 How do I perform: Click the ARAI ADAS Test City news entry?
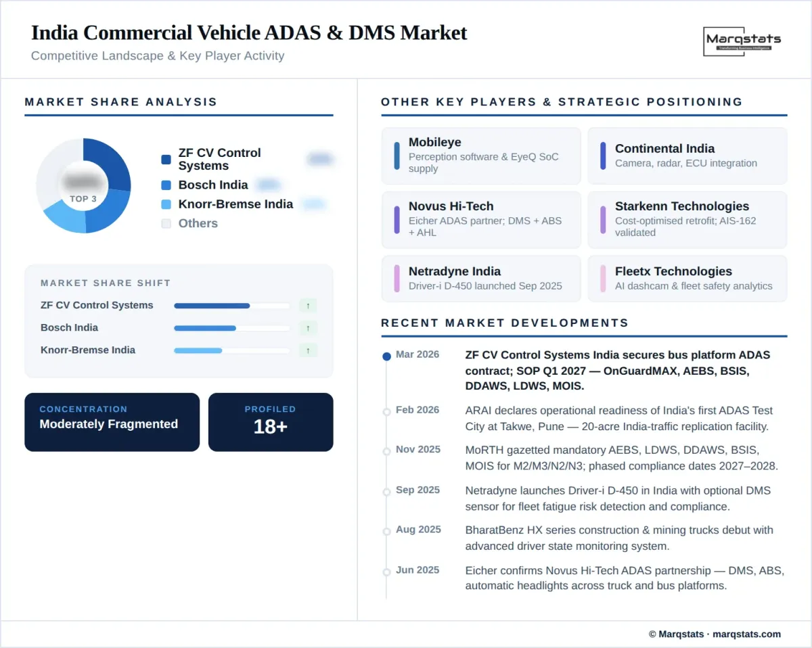click(618, 419)
